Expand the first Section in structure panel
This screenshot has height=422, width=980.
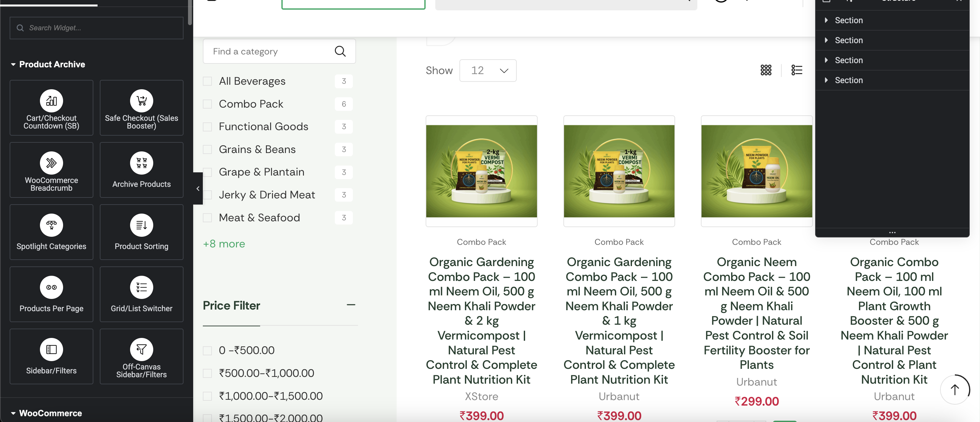(x=826, y=20)
